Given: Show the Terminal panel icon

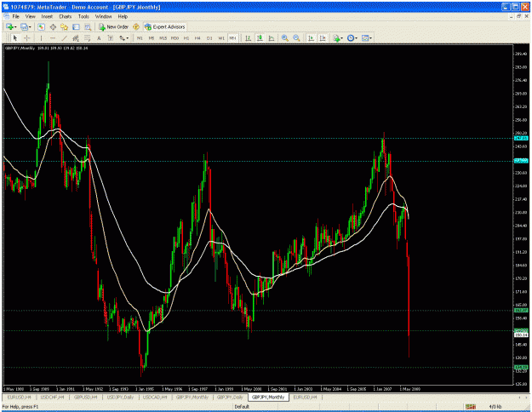Looking at the screenshot, I should 76,26.
